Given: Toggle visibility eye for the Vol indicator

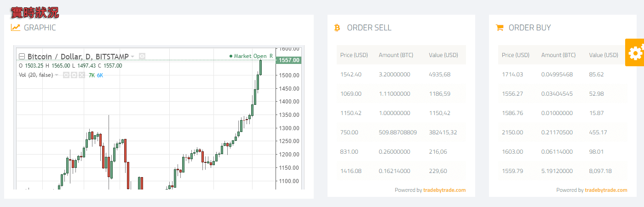Looking at the screenshot, I should click(66, 75).
